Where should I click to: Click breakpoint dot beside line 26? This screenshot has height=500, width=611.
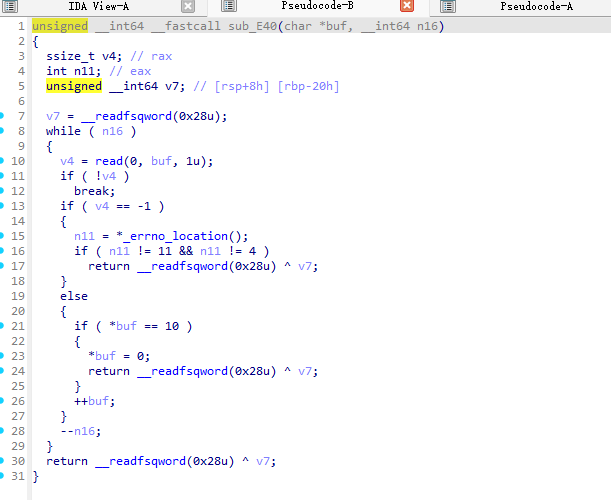(x=4, y=401)
